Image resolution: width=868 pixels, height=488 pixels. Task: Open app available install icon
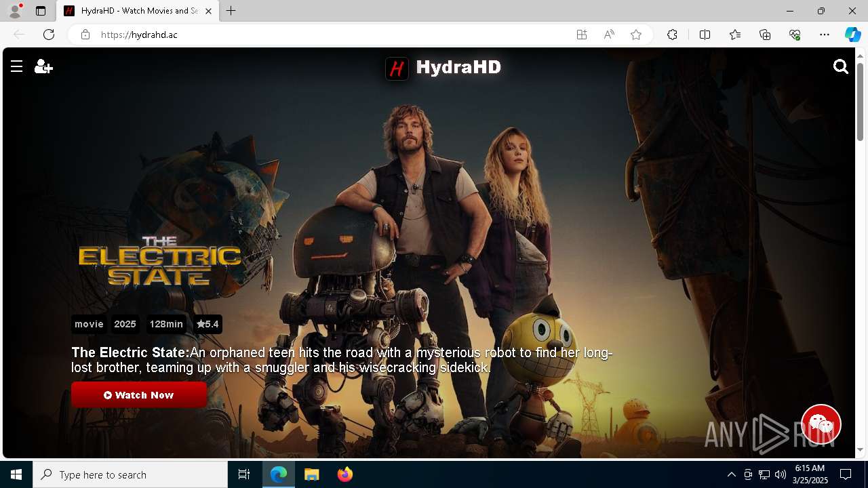582,35
